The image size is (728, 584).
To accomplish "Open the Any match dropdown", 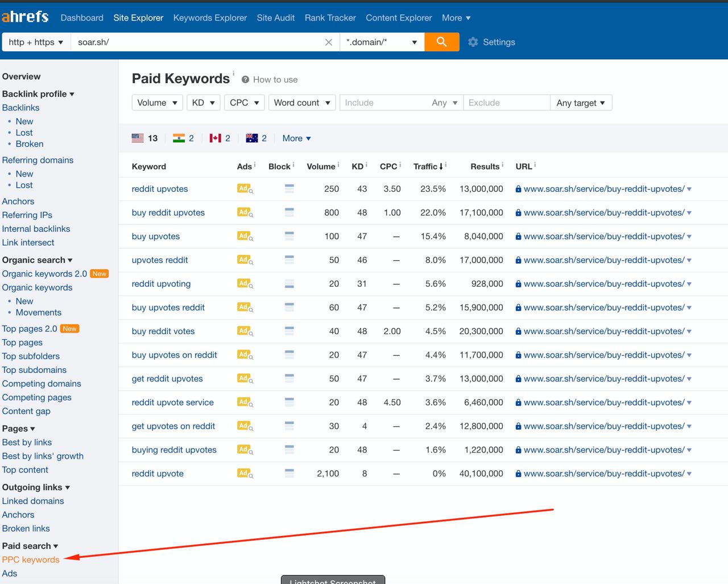I will 445,102.
